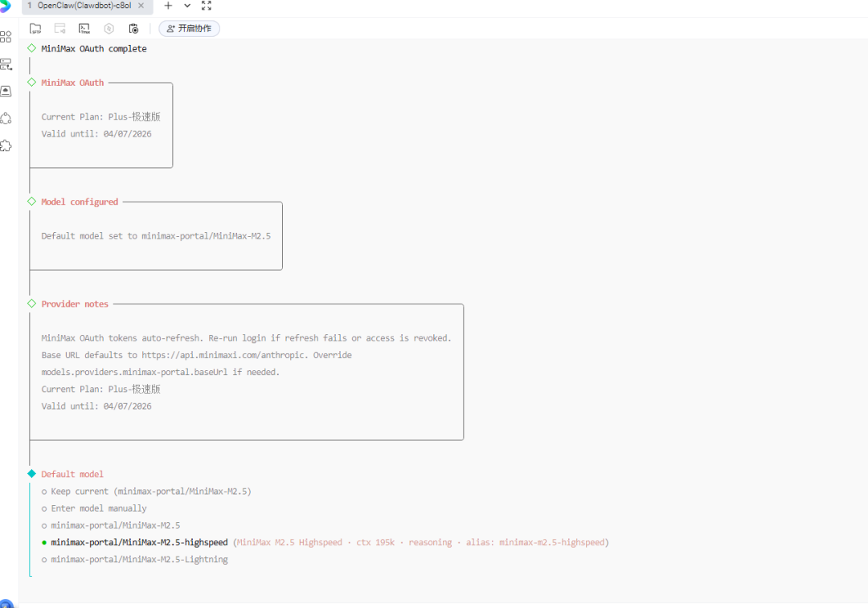
Task: Click the 'MiniMax OAuth complete' line
Action: click(94, 49)
